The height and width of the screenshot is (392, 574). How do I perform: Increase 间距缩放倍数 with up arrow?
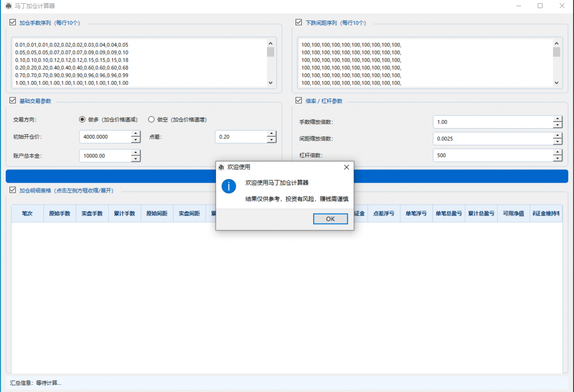tap(557, 135)
